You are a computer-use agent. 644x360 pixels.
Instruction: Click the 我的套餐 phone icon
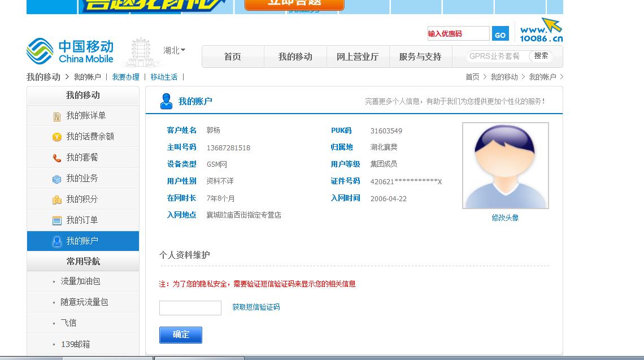(x=57, y=158)
